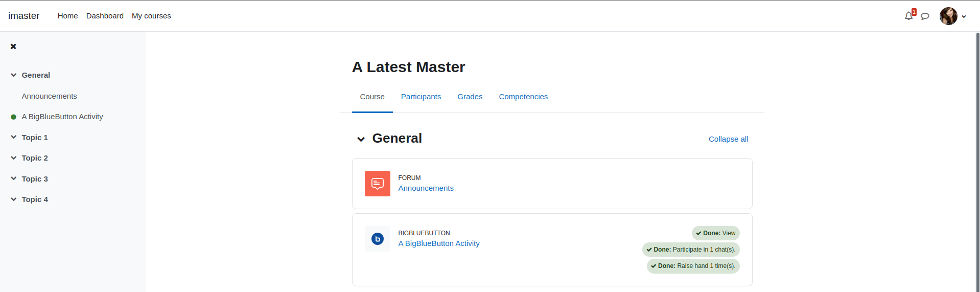Collapse Topic 4 in the course index
This screenshot has width=980, height=292.
point(14,199)
